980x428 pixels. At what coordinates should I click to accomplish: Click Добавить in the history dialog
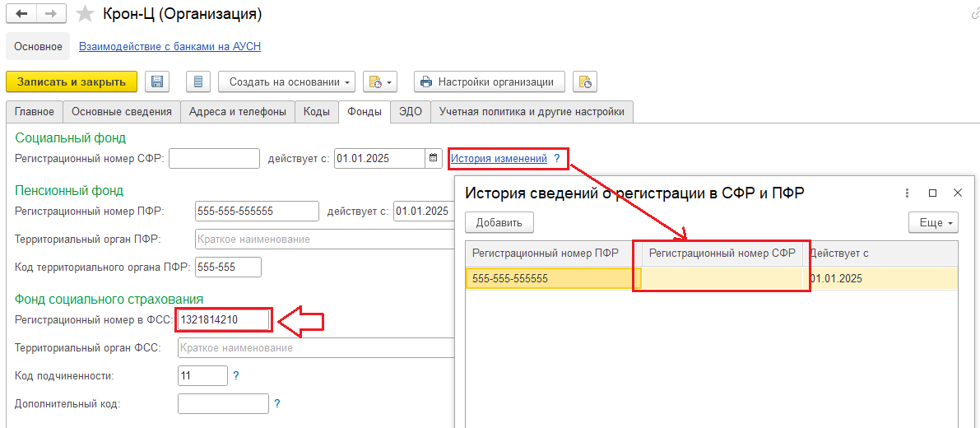pos(499,222)
